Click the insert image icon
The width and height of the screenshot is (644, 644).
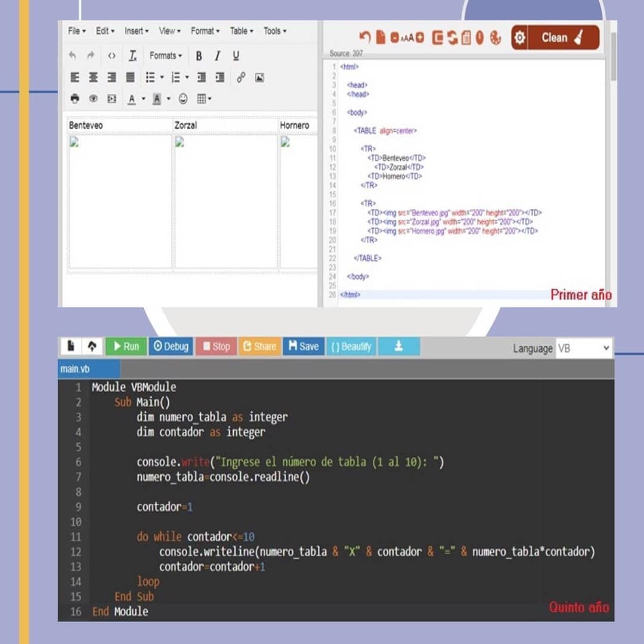pyautogui.click(x=259, y=78)
